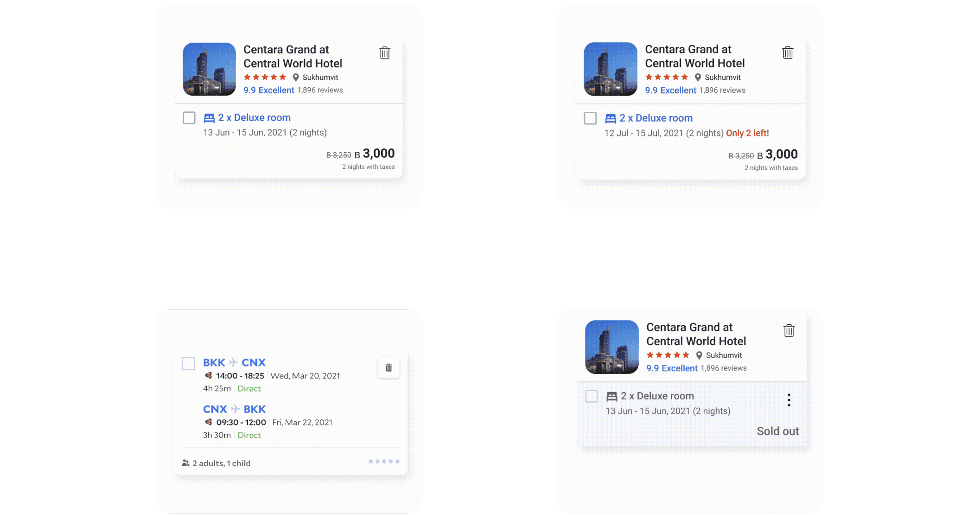Click location pin beside Sukhumvit on June card
Screen dimensions: 980x515
click(x=296, y=77)
